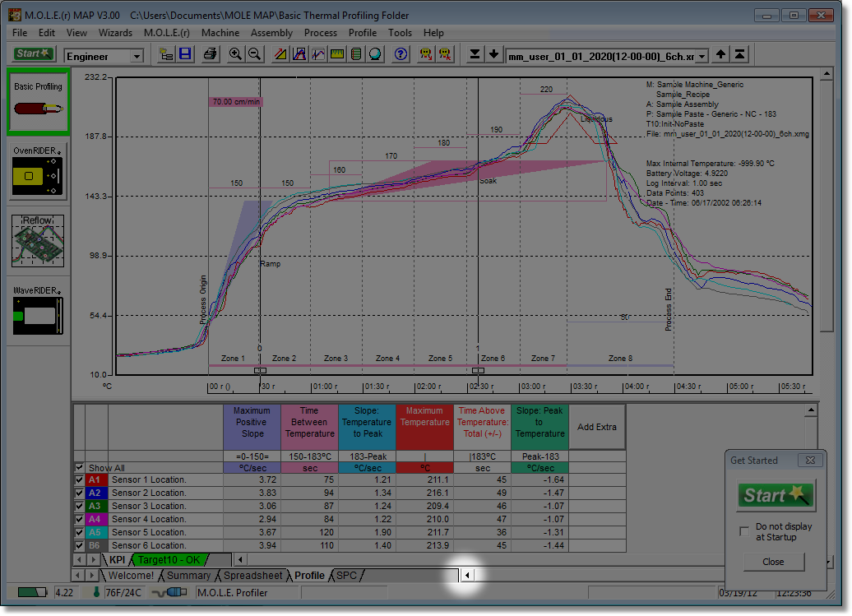This screenshot has width=852, height=616.
Task: Print using the printer icon
Action: click(x=210, y=54)
